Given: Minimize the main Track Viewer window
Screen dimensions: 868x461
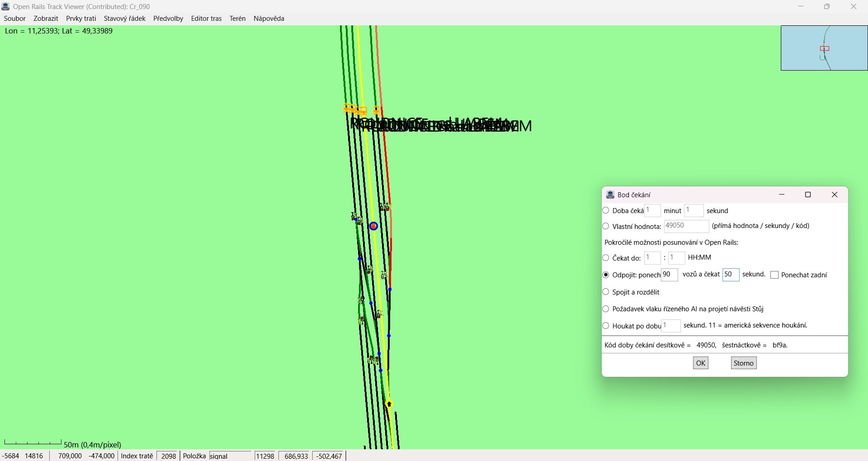Looking at the screenshot, I should (x=801, y=7).
